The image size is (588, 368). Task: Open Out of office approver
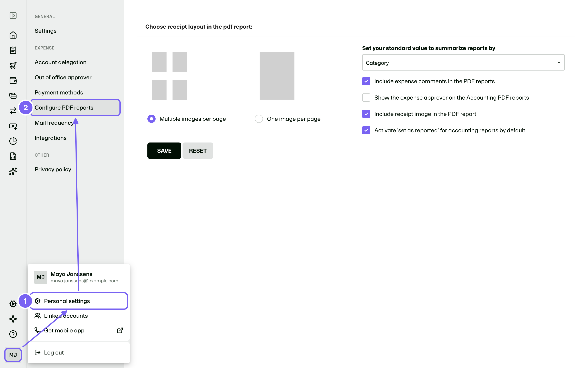pyautogui.click(x=63, y=77)
